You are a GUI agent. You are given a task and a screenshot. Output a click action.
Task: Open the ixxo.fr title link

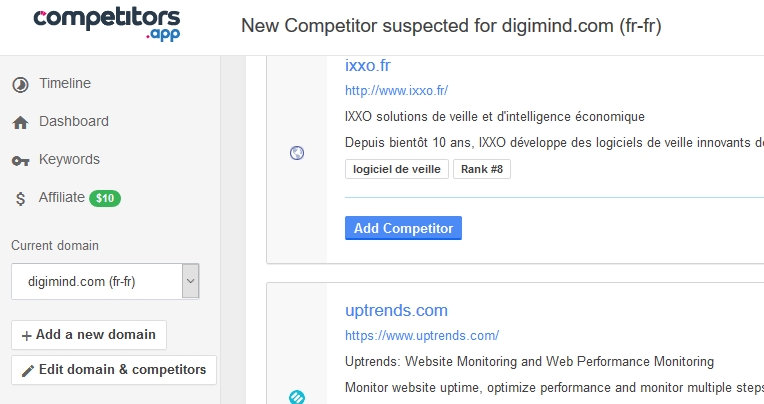(368, 65)
